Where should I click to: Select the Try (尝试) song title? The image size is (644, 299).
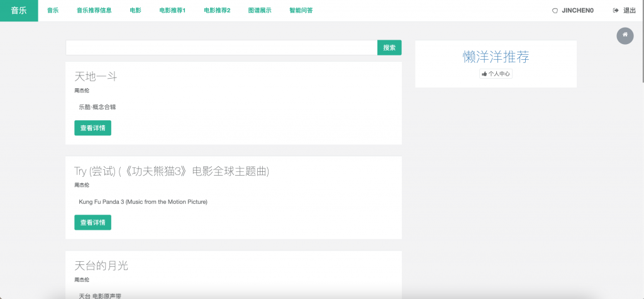tap(172, 171)
